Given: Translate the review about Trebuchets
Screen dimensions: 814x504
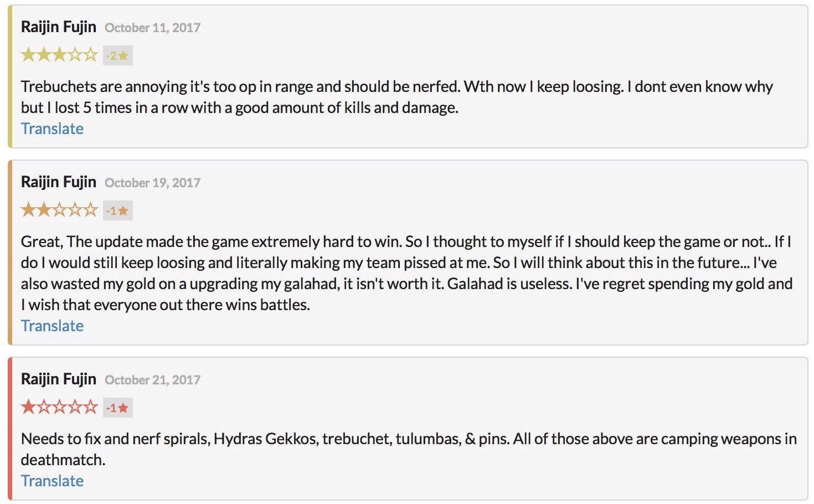Looking at the screenshot, I should 52,128.
